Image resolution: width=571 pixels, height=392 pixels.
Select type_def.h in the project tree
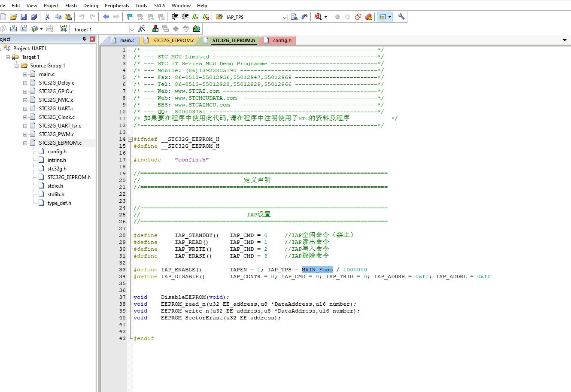59,203
